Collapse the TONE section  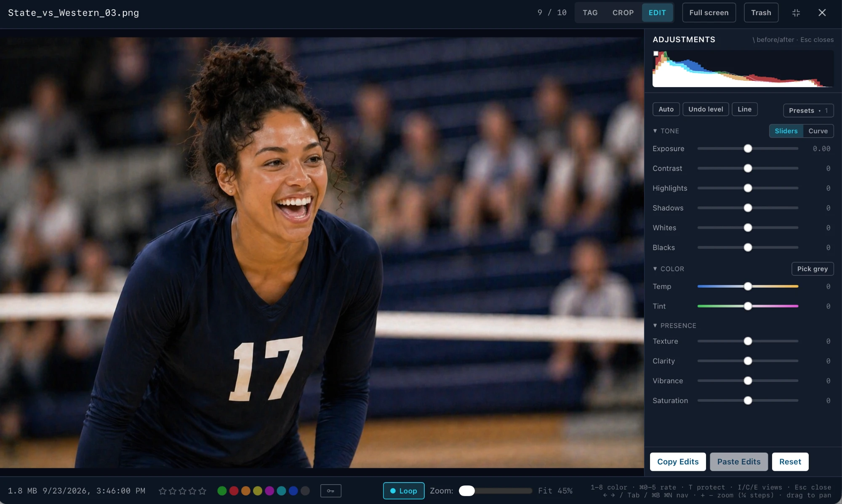coord(666,131)
